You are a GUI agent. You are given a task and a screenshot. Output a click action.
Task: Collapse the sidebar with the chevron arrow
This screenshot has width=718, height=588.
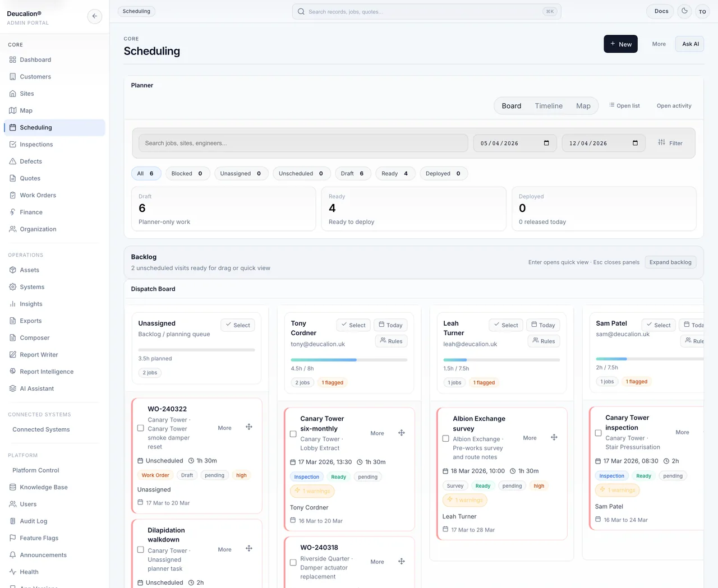coord(95,16)
